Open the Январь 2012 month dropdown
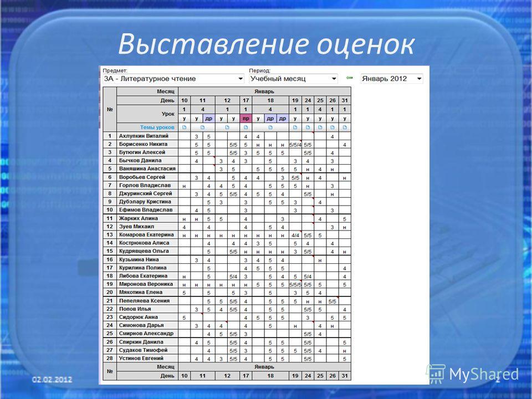 [x=392, y=79]
